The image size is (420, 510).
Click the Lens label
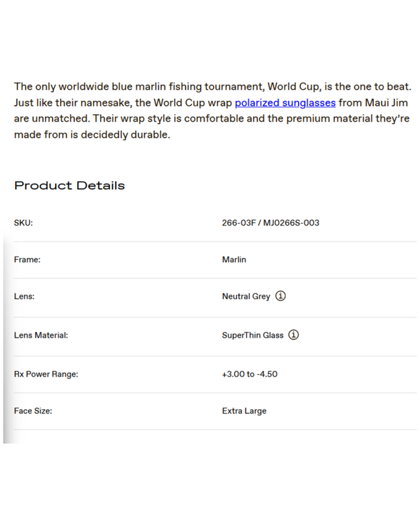[x=24, y=296]
